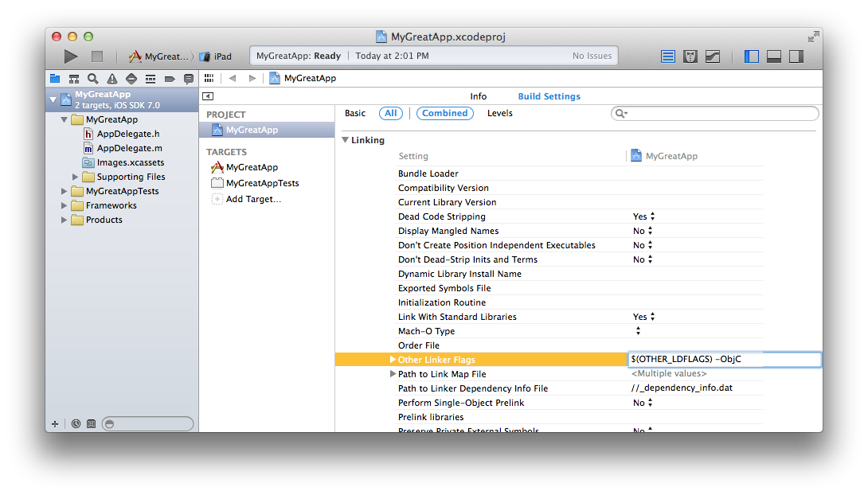
Task: Select the Build Settings tab
Action: tap(549, 96)
